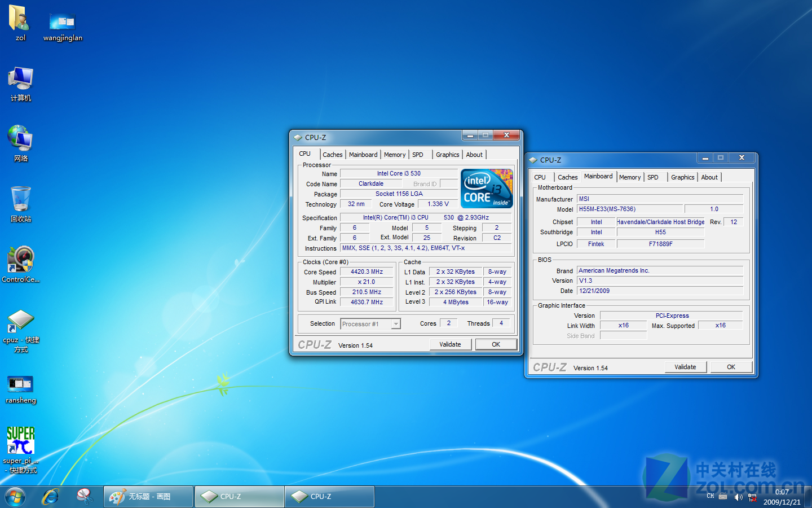The image size is (812, 508).
Task: Click the Graphic Interface Version PCI-Express
Action: click(x=672, y=316)
